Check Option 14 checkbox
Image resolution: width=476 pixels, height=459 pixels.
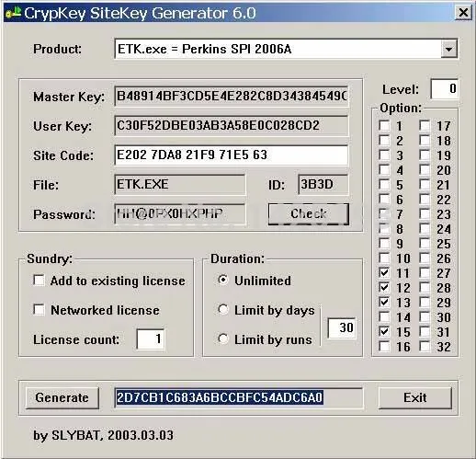click(384, 316)
